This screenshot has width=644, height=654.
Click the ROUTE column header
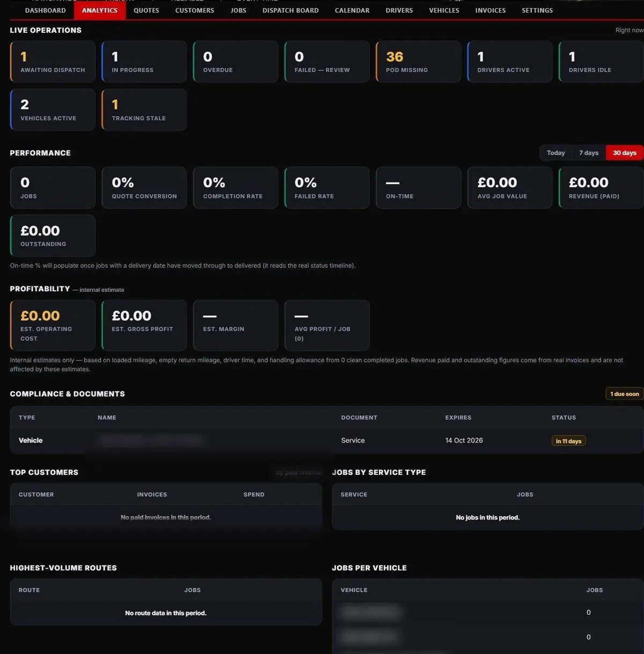pos(29,590)
